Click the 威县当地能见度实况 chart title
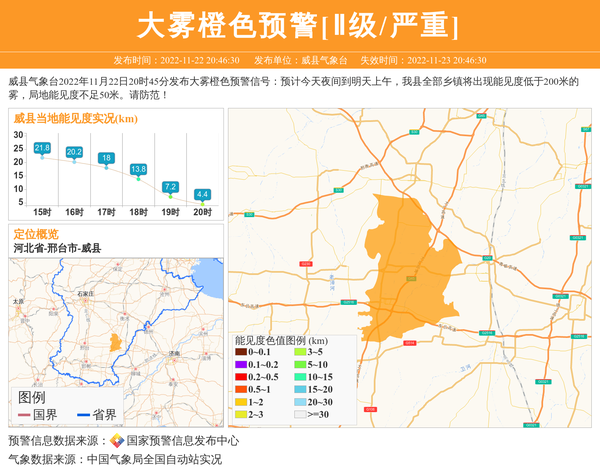 pyautogui.click(x=76, y=119)
